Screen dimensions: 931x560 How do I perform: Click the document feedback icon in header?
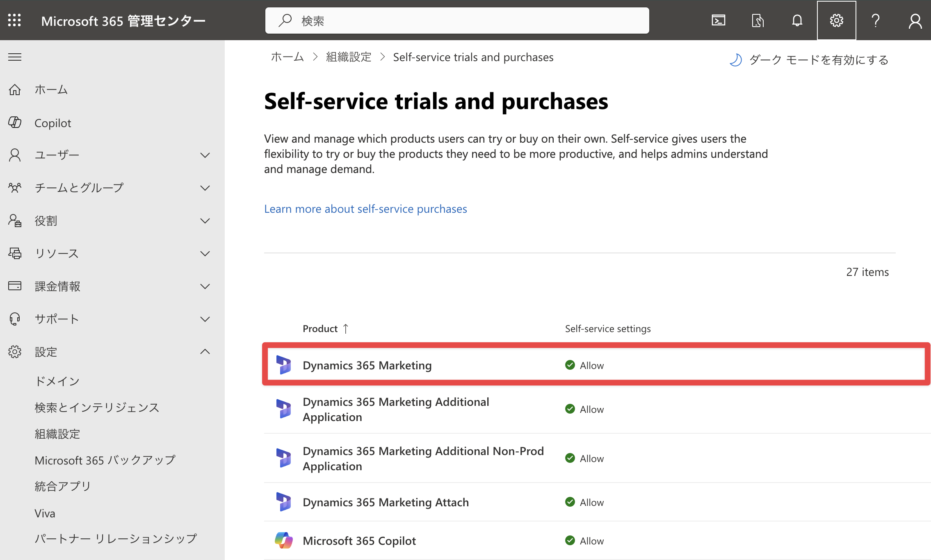click(758, 20)
